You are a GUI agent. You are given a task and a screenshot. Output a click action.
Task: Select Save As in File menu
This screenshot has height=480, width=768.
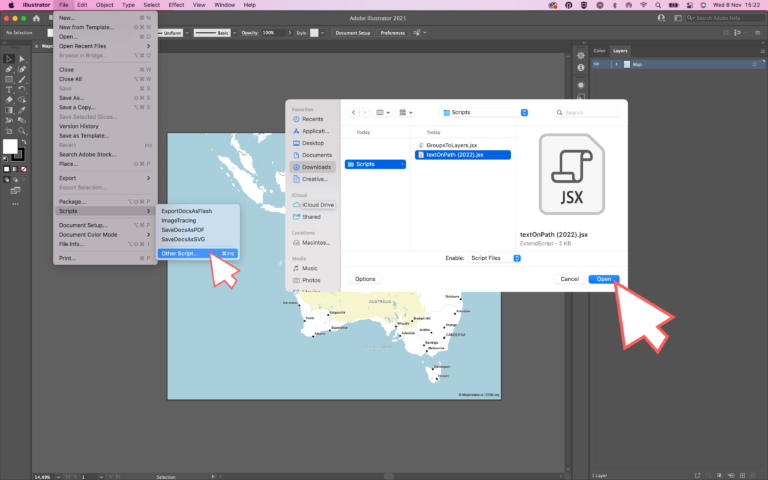click(104, 98)
